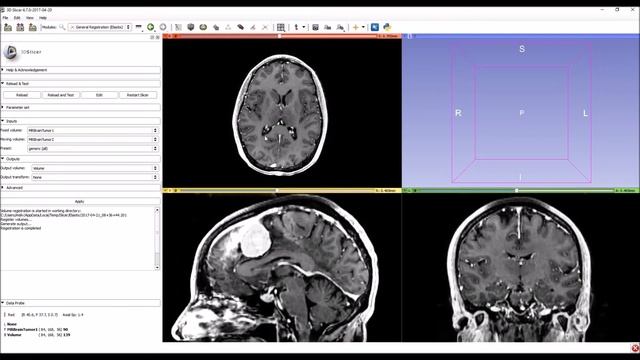This screenshot has height=360, width=640.
Task: Click the fiducial place mouse mode icon
Action: tap(296, 27)
